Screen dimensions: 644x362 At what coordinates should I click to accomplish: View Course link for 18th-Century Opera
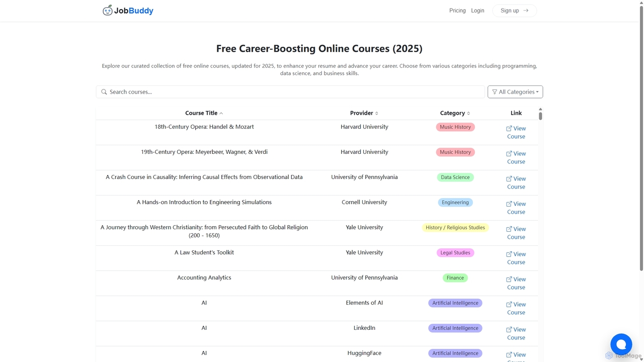[x=516, y=132]
